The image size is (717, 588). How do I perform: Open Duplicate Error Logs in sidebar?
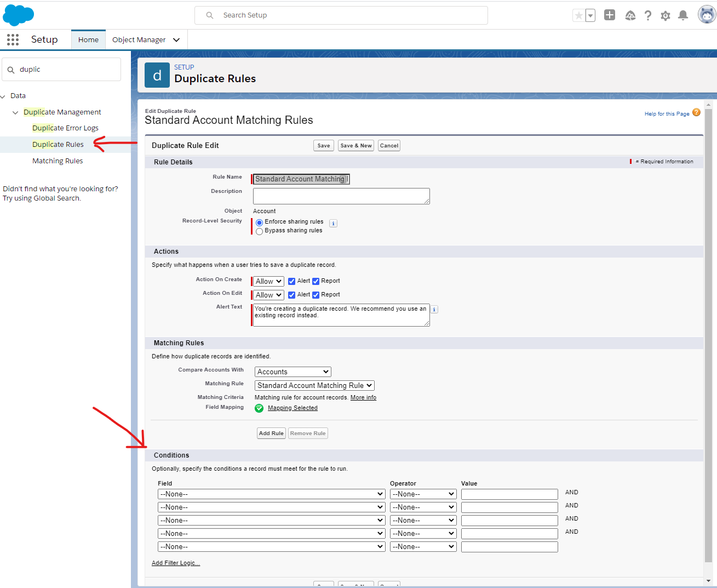tap(65, 128)
